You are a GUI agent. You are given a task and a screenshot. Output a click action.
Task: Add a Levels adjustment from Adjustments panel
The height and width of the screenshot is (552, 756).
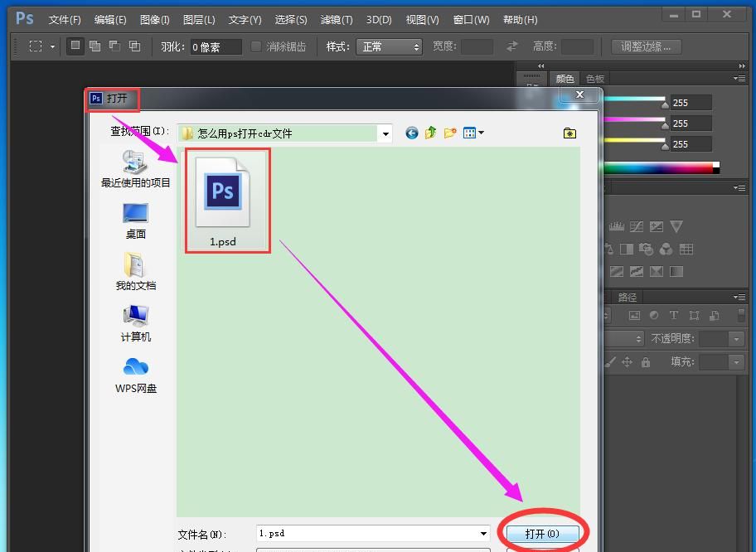[x=616, y=226]
